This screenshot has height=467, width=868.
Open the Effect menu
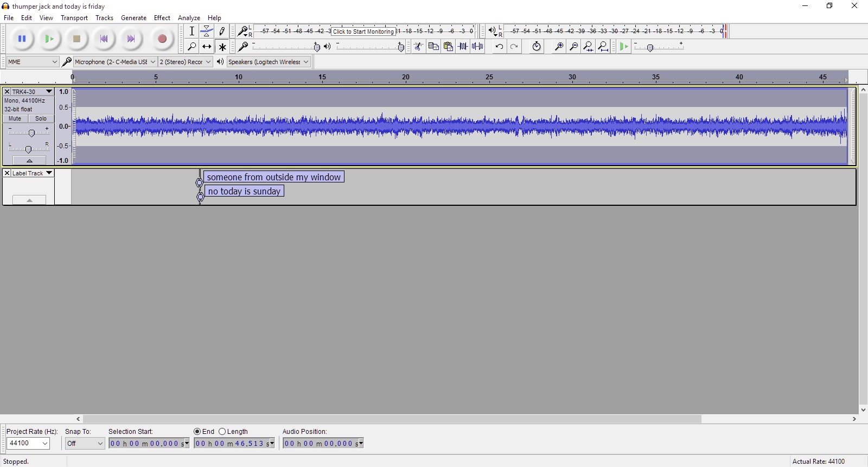162,18
